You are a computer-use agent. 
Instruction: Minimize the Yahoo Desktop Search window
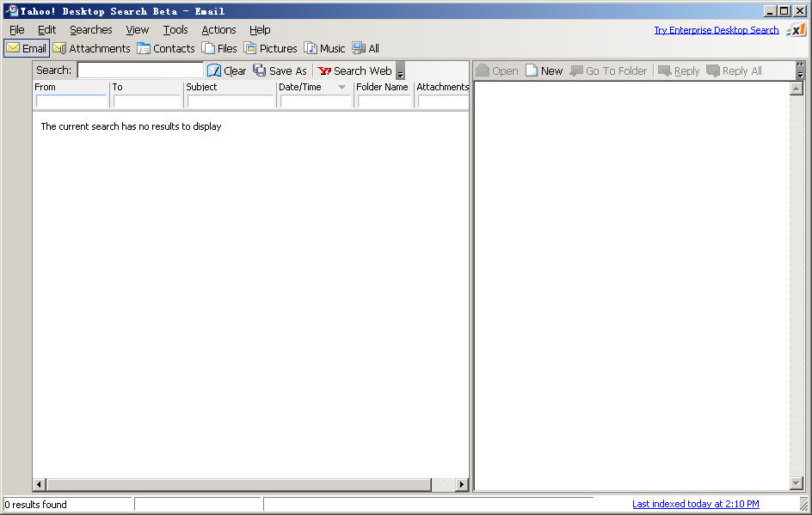coord(770,11)
